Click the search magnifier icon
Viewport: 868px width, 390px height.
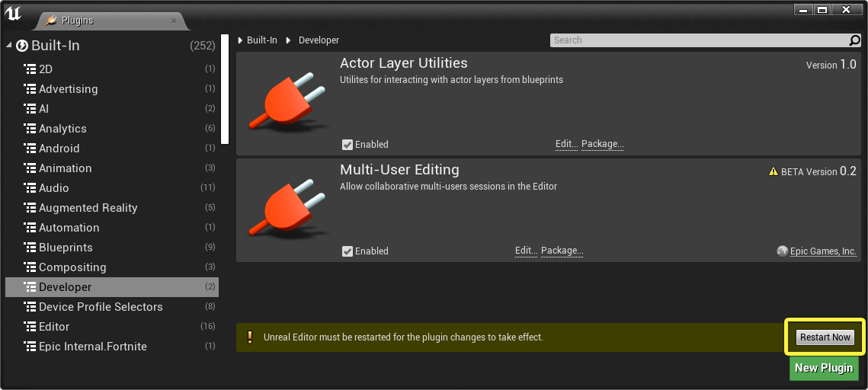click(855, 40)
